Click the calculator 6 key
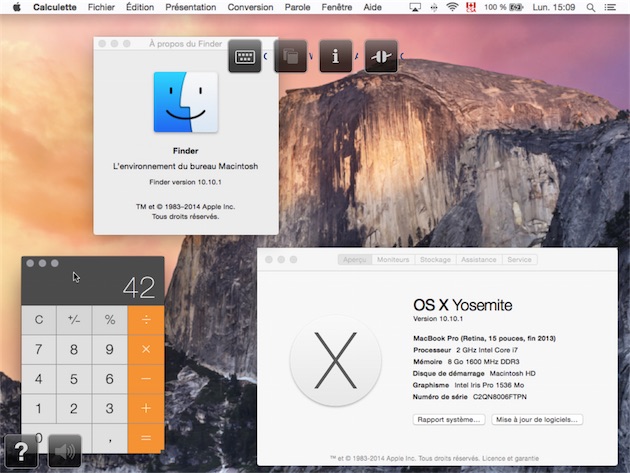The width and height of the screenshot is (630, 473). (110, 379)
